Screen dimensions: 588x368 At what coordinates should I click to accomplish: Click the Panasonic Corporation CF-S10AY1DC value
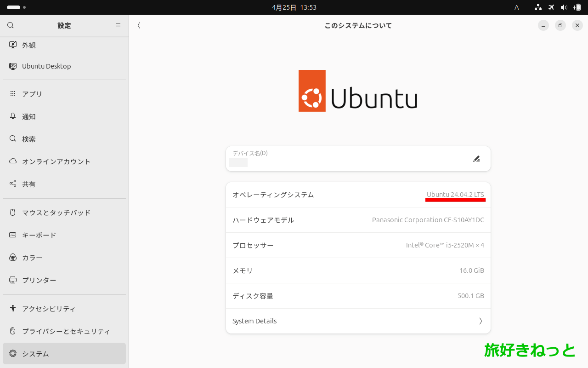click(x=428, y=220)
